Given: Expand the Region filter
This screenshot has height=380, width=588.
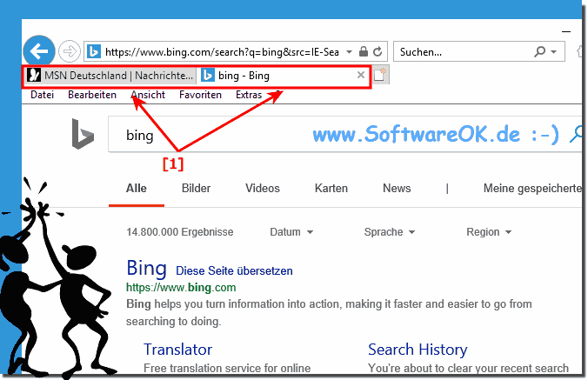Looking at the screenshot, I should coord(489,232).
